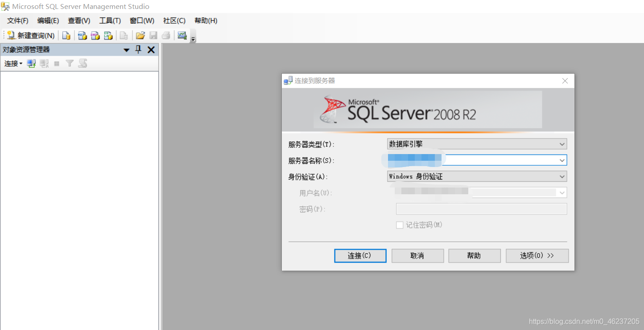644x330 pixels.
Task: Open the Activity Monitor icon
Action: 182,36
